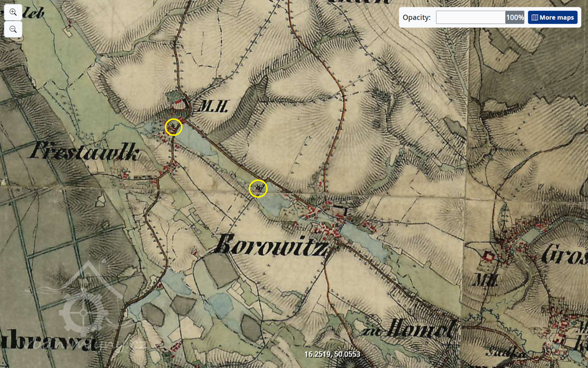Viewport: 588px width, 368px height.
Task: Click the long blue pond below M.H. marker
Action: point(196,141)
